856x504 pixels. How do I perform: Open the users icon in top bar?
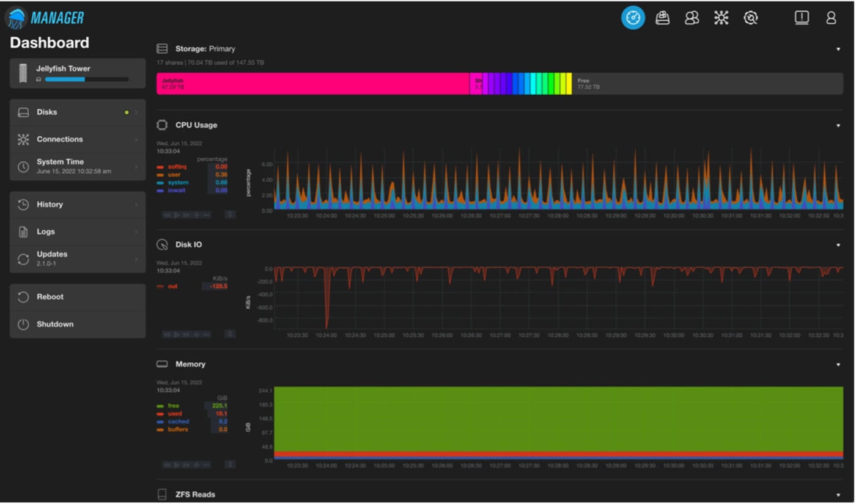[692, 18]
